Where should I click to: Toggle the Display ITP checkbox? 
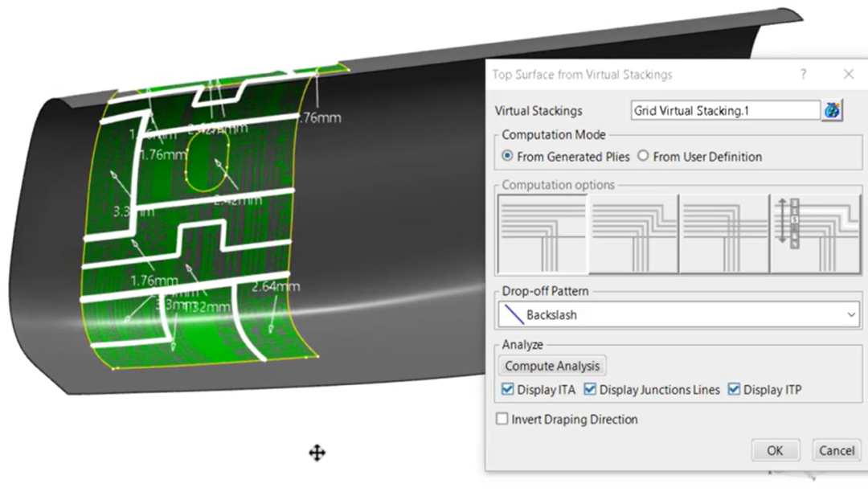pyautogui.click(x=734, y=389)
